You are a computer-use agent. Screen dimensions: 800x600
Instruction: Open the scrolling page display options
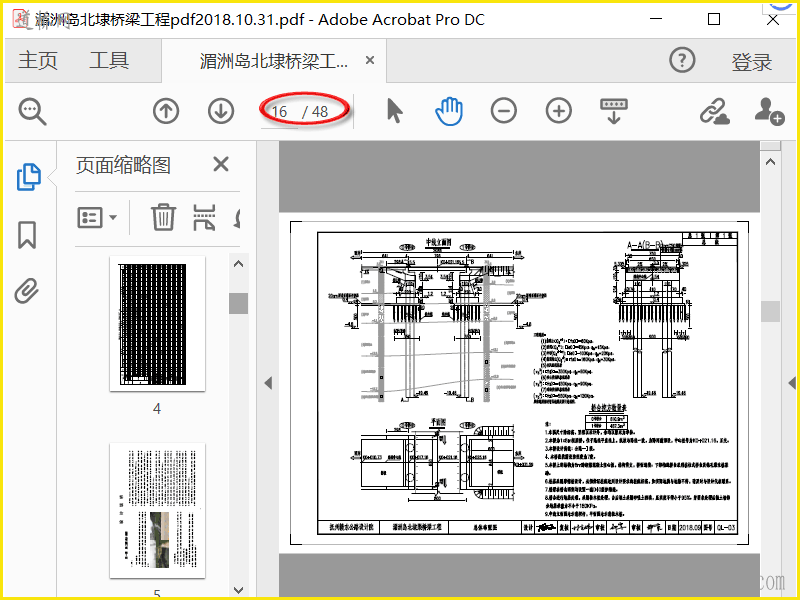[x=614, y=111]
